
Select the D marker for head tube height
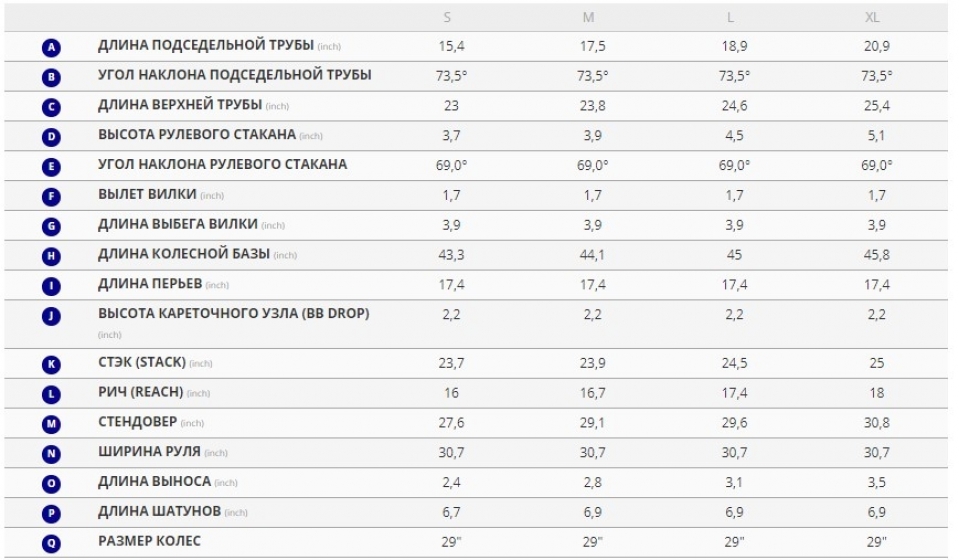[x=51, y=137]
